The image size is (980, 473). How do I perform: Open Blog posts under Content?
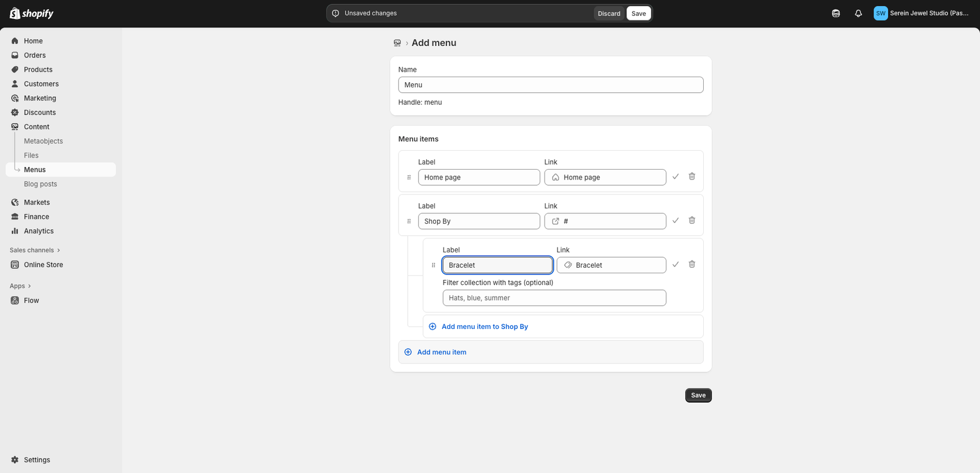[40, 184]
